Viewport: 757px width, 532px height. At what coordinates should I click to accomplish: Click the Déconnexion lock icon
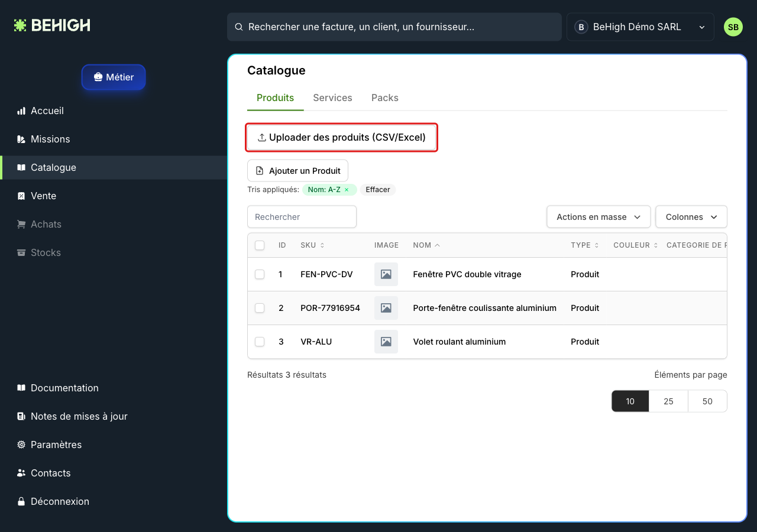tap(21, 502)
